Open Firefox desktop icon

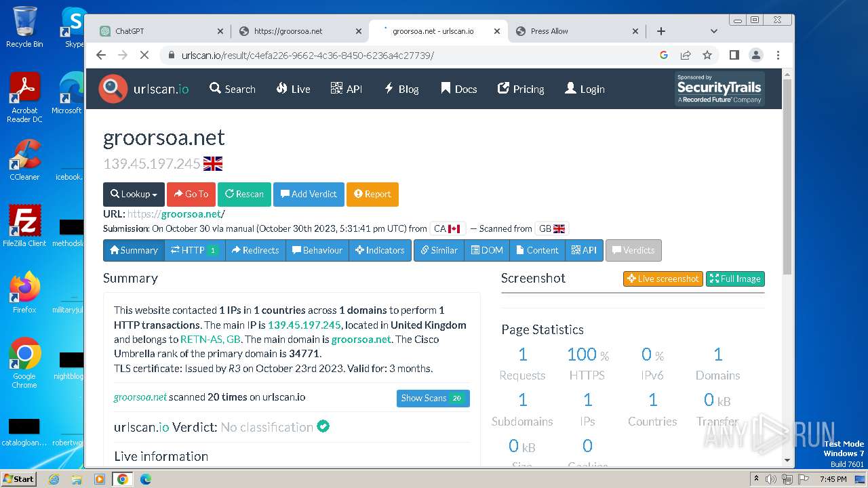[x=24, y=293]
